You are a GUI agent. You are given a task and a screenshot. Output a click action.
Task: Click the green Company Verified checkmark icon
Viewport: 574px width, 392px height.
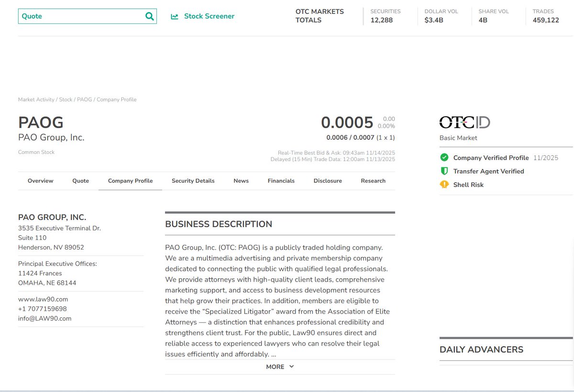pyautogui.click(x=444, y=157)
